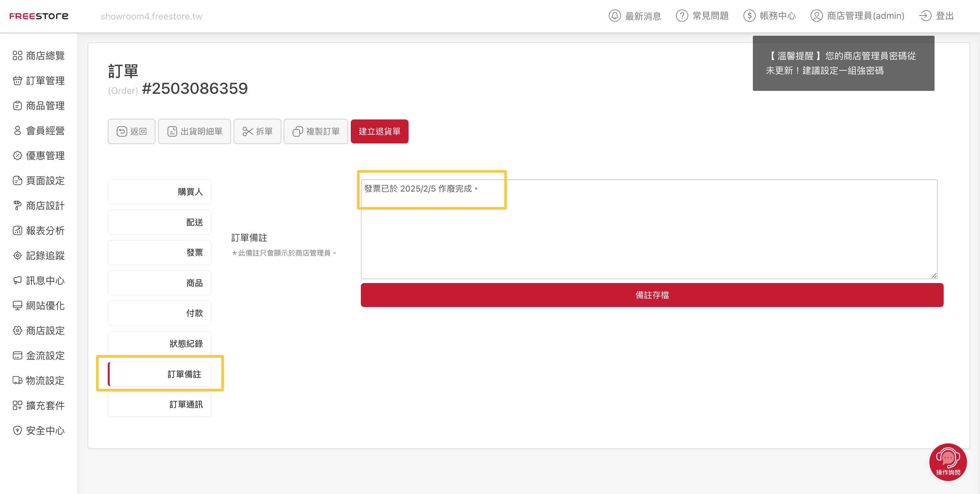Click the 會員經營 person icon
The width and height of the screenshot is (980, 494).
click(17, 130)
